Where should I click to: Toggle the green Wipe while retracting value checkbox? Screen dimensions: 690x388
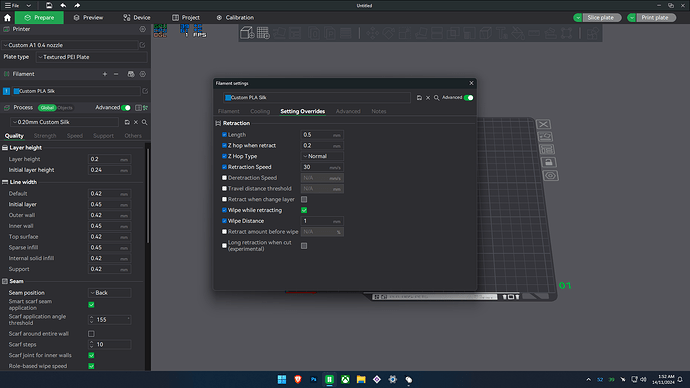(x=304, y=210)
